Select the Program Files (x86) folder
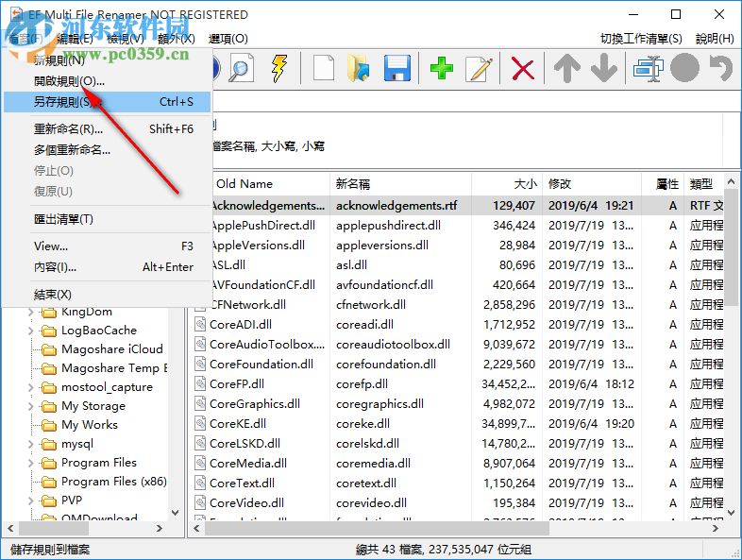Screen dimensions: 742x560 [x=114, y=482]
